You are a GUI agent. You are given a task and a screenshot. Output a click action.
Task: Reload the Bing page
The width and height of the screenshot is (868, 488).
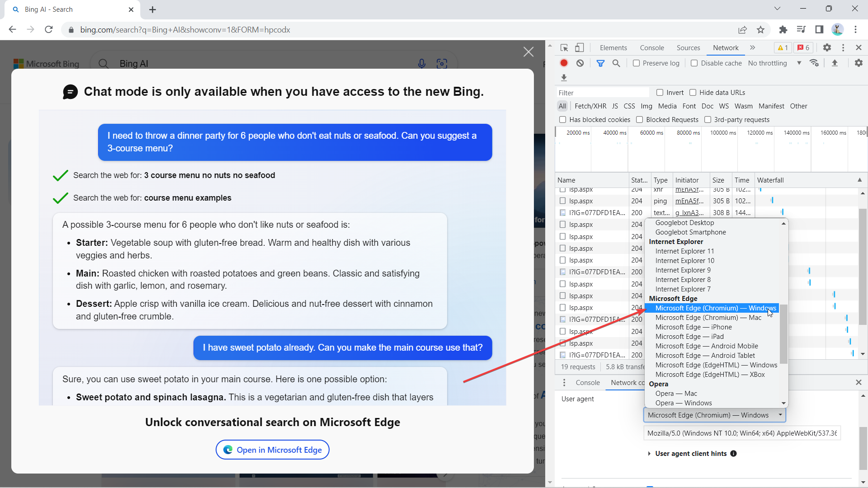click(x=49, y=30)
